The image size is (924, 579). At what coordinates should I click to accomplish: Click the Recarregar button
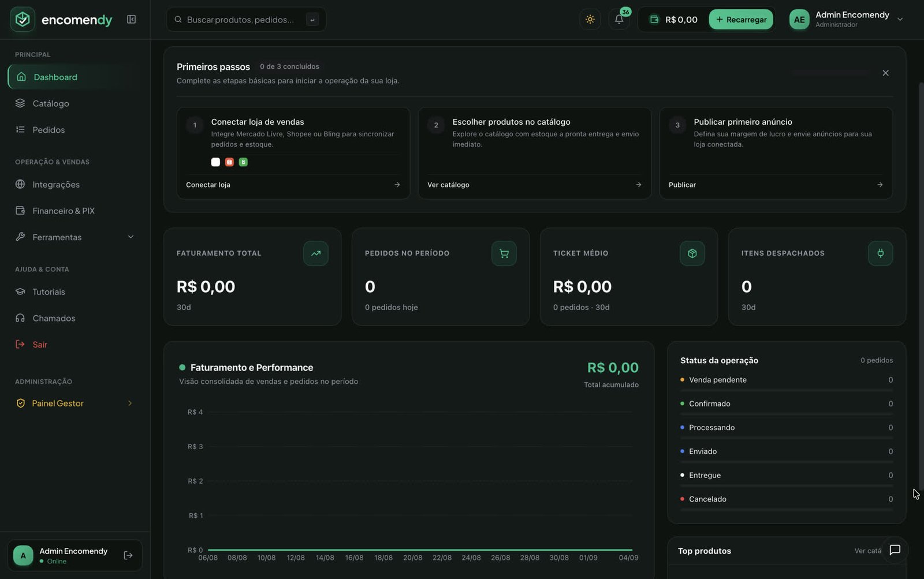pos(741,20)
